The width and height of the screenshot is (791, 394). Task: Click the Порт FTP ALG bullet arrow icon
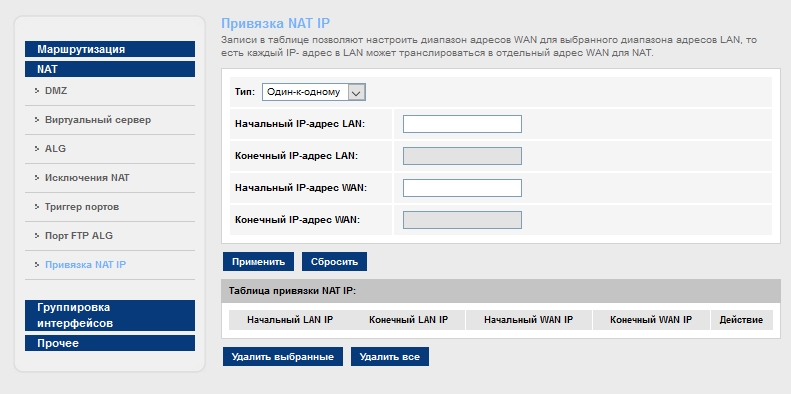click(37, 236)
